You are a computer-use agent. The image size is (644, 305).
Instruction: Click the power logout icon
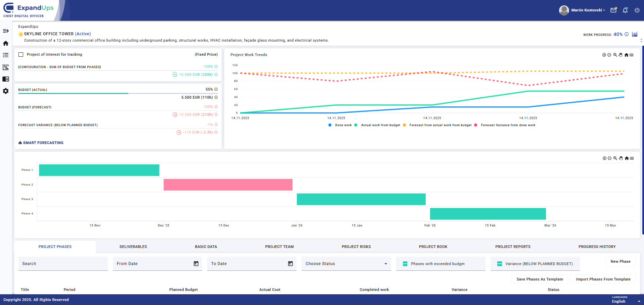click(637, 10)
